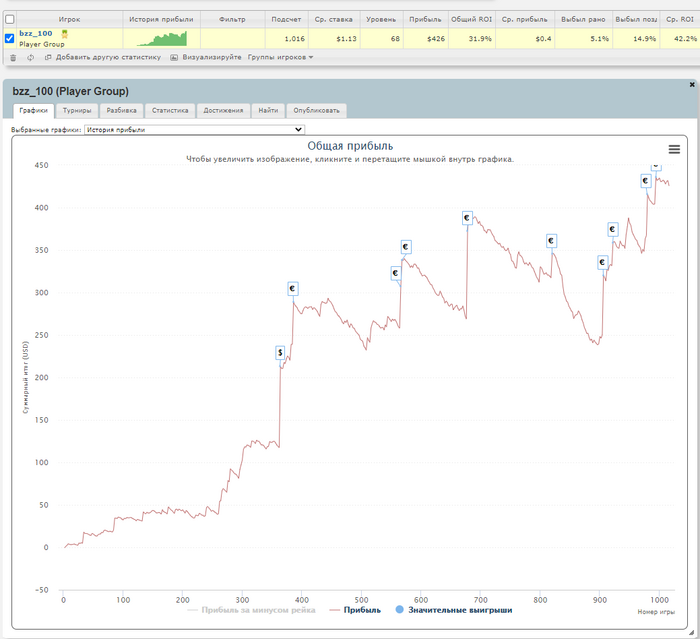This screenshot has height=639, width=700.
Task: Click the 1,016 count cell
Action: [x=287, y=38]
